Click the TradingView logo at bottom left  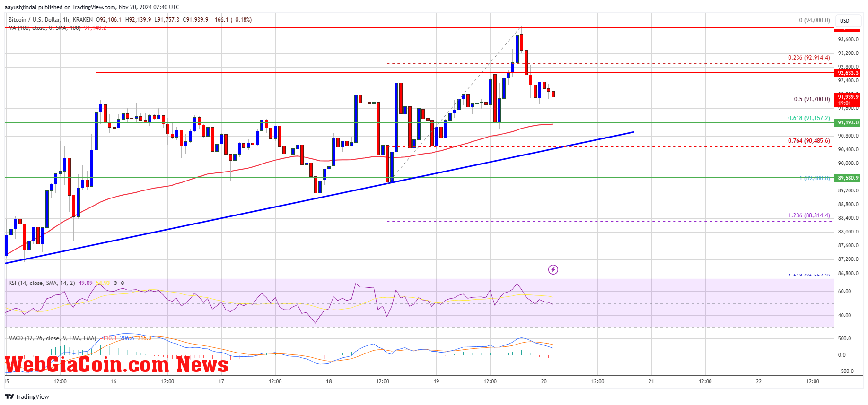(27, 396)
